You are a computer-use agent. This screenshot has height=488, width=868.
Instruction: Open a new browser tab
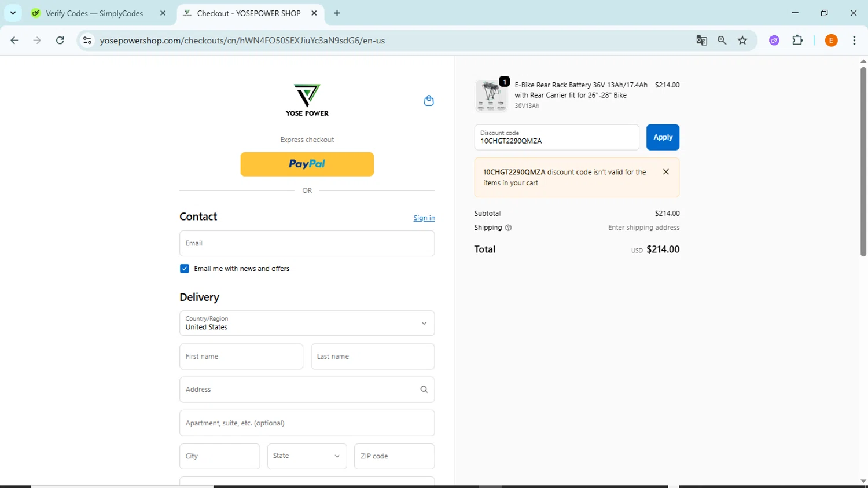point(337,13)
